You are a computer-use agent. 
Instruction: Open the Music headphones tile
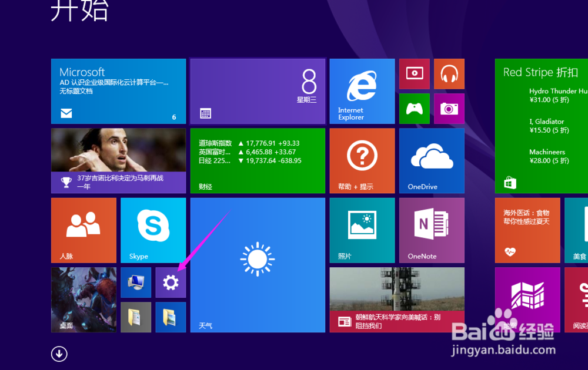(449, 74)
